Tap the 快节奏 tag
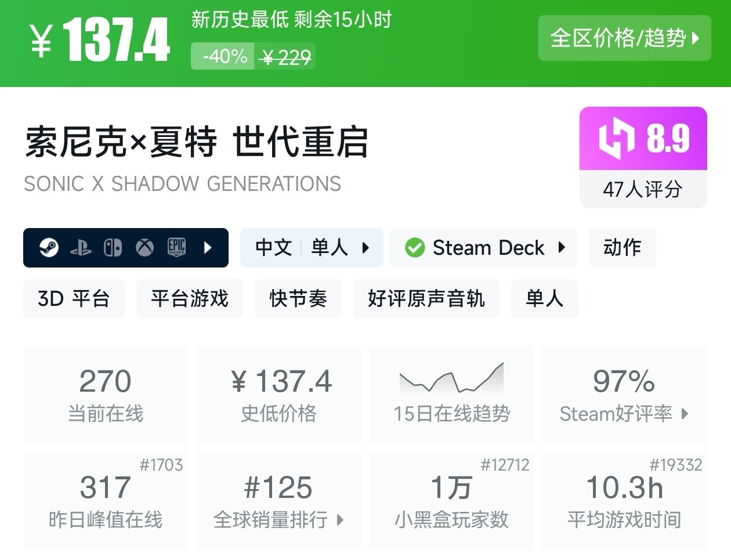The height and width of the screenshot is (560, 731). pyautogui.click(x=298, y=299)
